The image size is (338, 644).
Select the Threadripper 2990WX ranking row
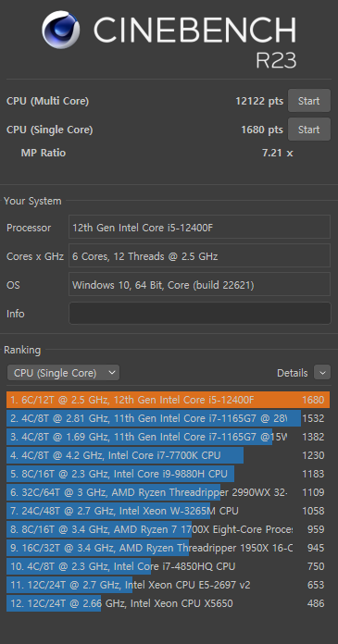[x=168, y=492]
